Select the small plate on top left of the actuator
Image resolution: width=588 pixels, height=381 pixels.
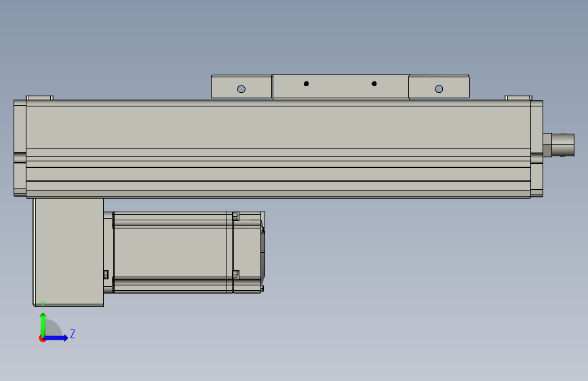[40, 98]
